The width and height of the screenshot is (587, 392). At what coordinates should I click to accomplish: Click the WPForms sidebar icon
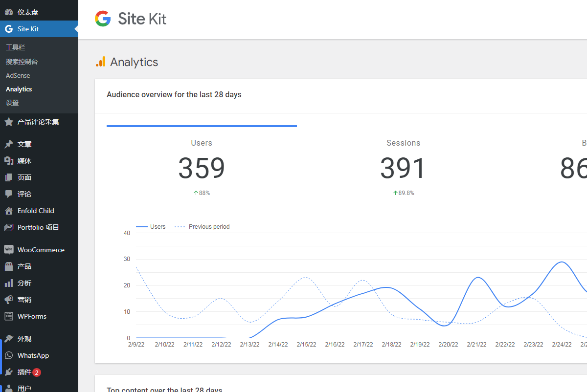point(9,316)
